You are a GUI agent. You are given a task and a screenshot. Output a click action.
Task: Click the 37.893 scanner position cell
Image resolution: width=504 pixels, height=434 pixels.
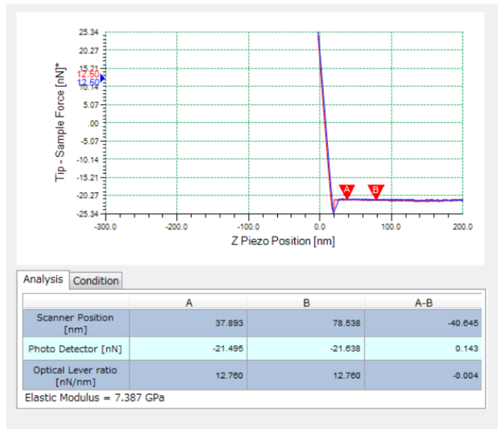[188, 323]
